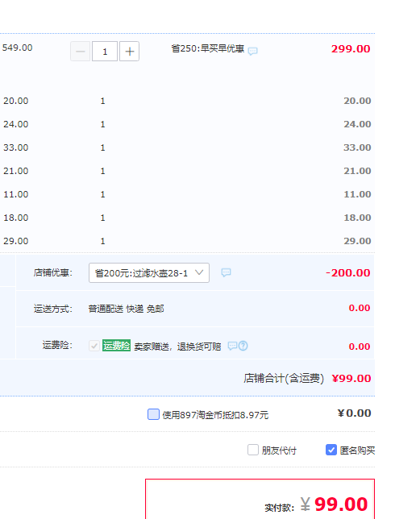Uncheck the 匿名购买 checkbox
This screenshot has width=420, height=519.
(x=331, y=450)
